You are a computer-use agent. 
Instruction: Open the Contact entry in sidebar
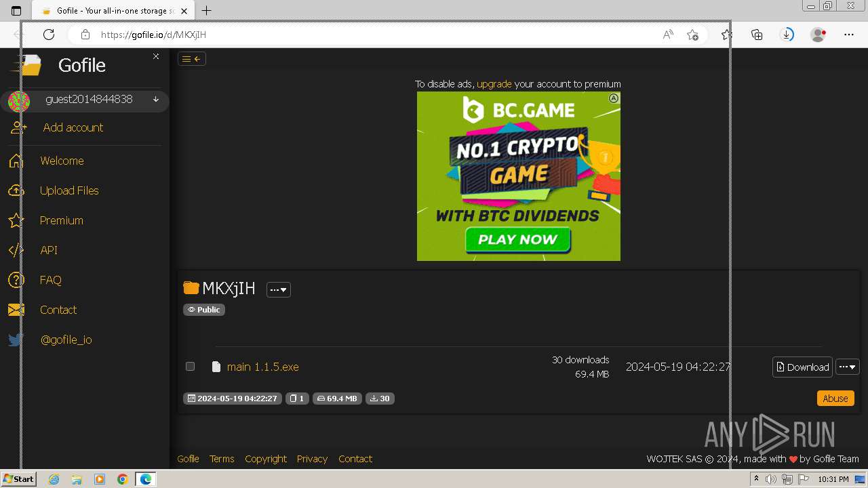pyautogui.click(x=58, y=310)
